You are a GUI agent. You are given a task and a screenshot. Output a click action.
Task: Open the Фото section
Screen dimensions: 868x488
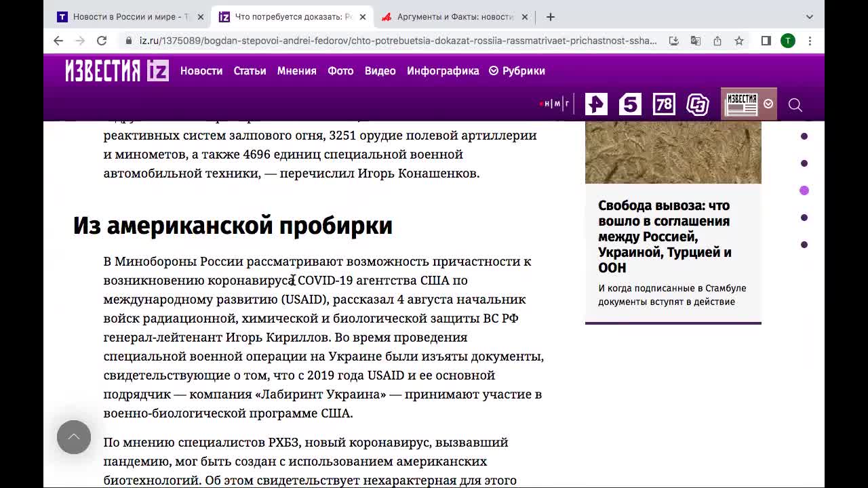[340, 70]
